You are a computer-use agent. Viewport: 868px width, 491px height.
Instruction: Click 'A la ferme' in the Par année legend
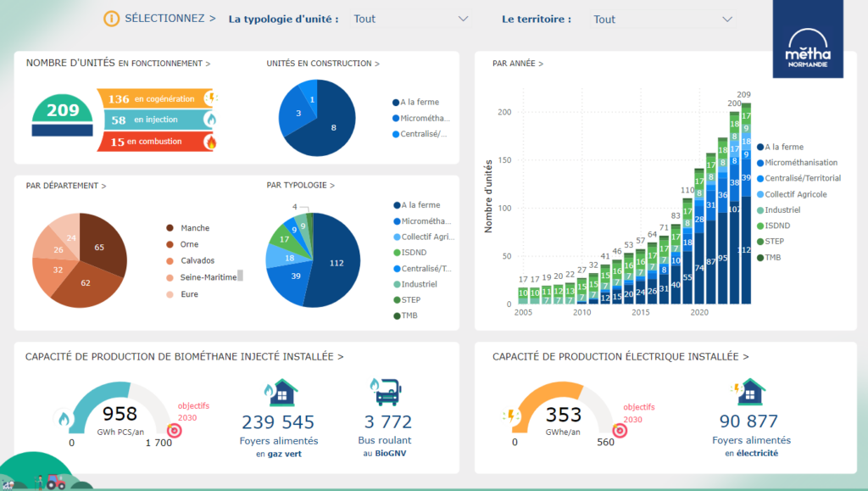(x=784, y=147)
